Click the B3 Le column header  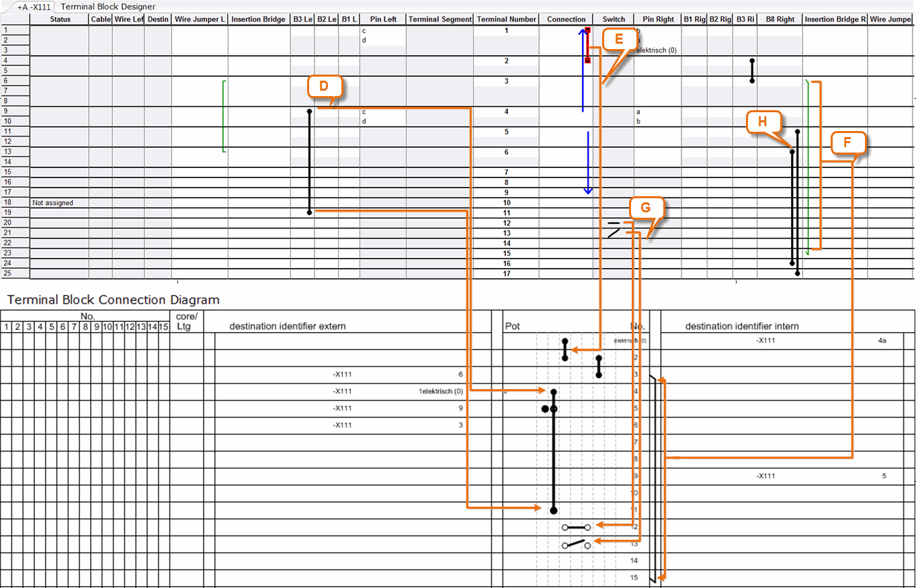(302, 19)
